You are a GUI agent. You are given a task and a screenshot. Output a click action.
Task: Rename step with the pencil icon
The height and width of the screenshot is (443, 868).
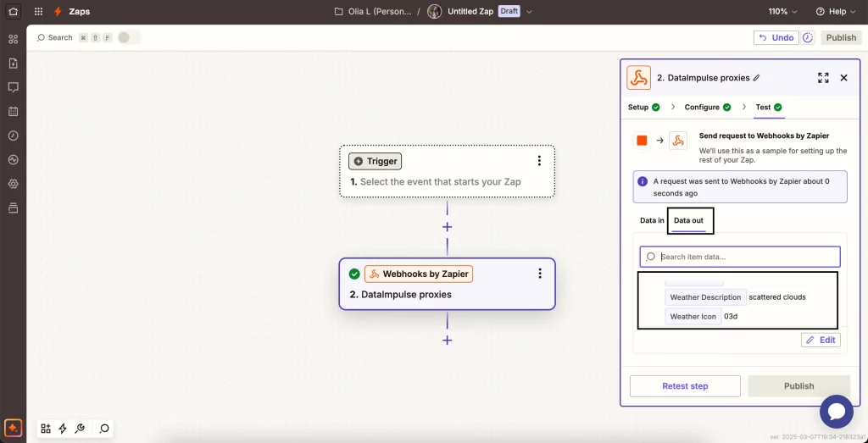(x=757, y=78)
